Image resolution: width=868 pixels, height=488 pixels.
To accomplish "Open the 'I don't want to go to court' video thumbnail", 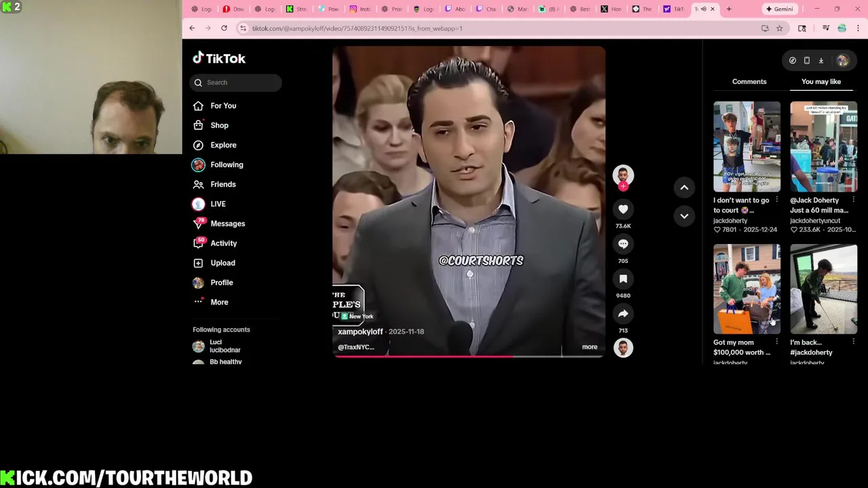I will coord(747,146).
